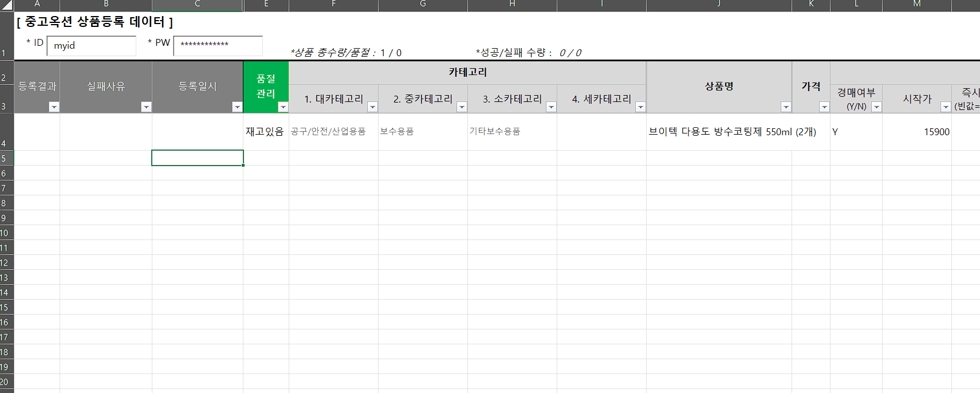Open the 품절관리 filter arrow
The height and width of the screenshot is (393, 980).
click(283, 107)
